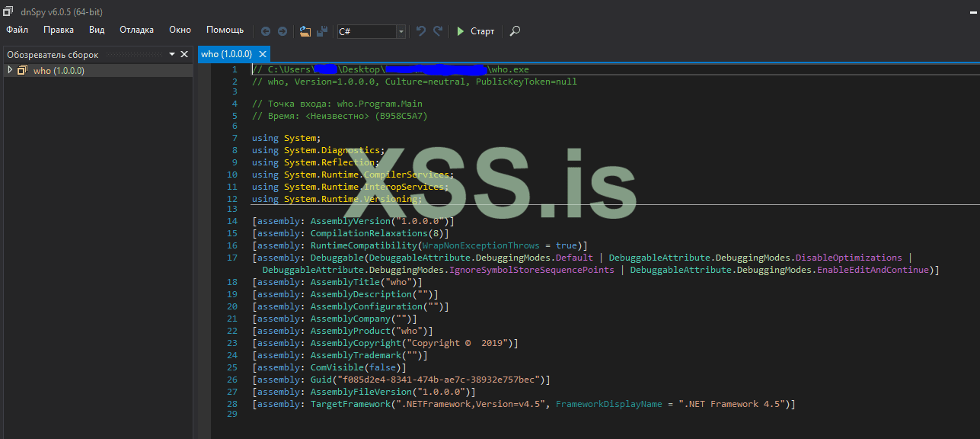Open the Окно menu

click(180, 30)
